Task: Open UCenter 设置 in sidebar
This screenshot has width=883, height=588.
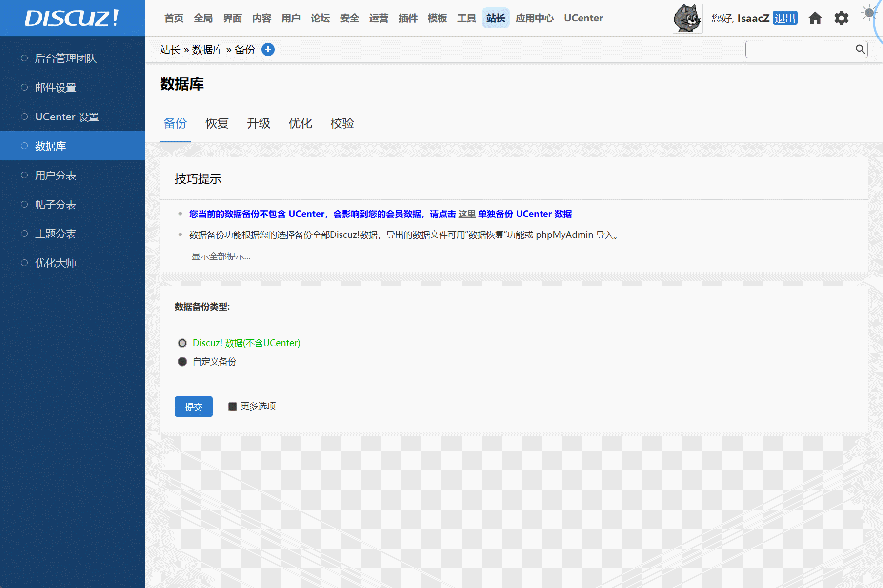Action: (73, 117)
